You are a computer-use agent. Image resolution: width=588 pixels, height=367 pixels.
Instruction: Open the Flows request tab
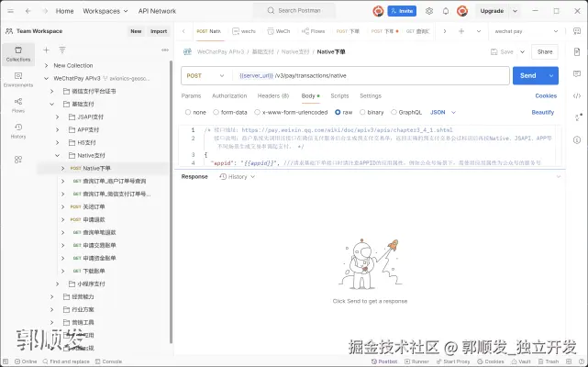pyautogui.click(x=314, y=31)
